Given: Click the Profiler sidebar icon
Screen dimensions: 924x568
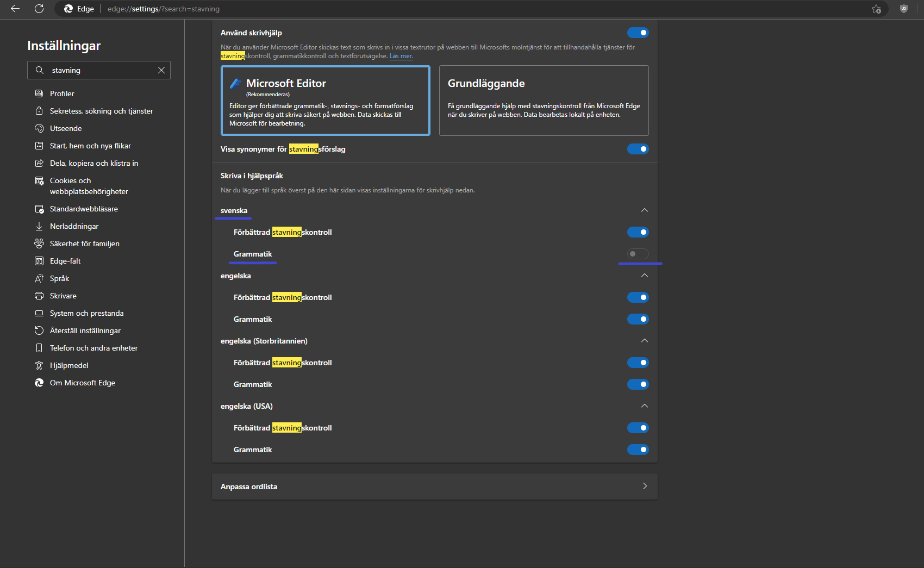Looking at the screenshot, I should (x=39, y=93).
